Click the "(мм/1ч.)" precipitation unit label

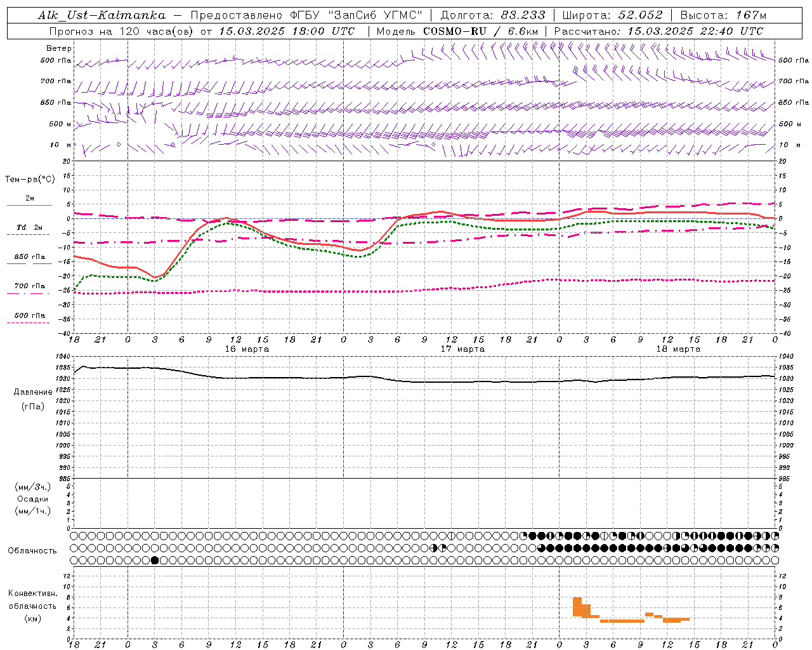33,511
